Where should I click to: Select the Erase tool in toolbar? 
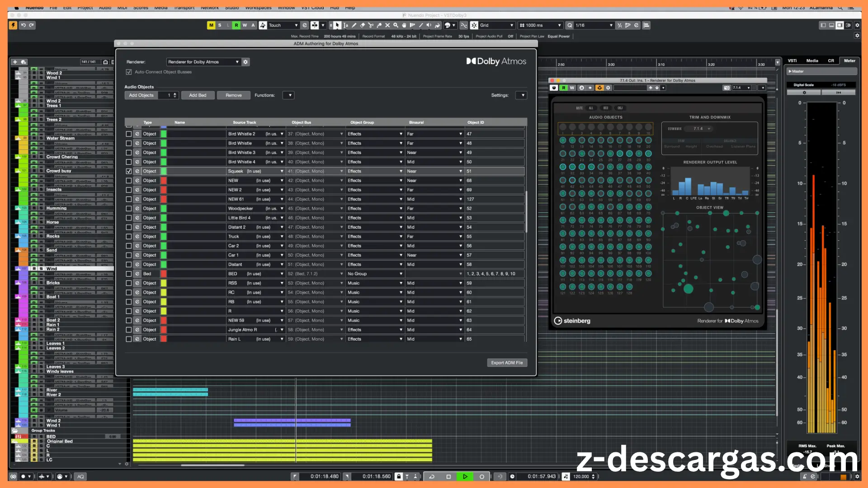tap(362, 25)
